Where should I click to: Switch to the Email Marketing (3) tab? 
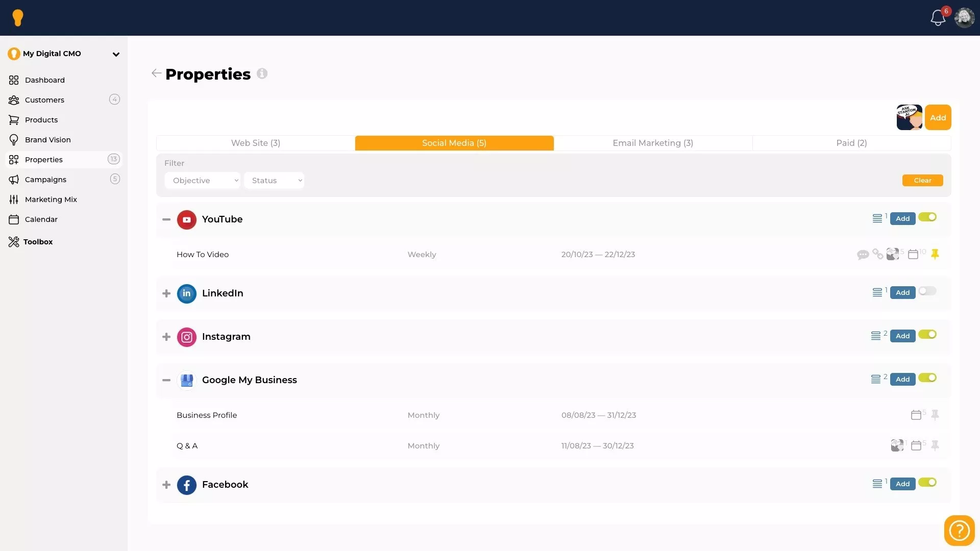pos(652,143)
